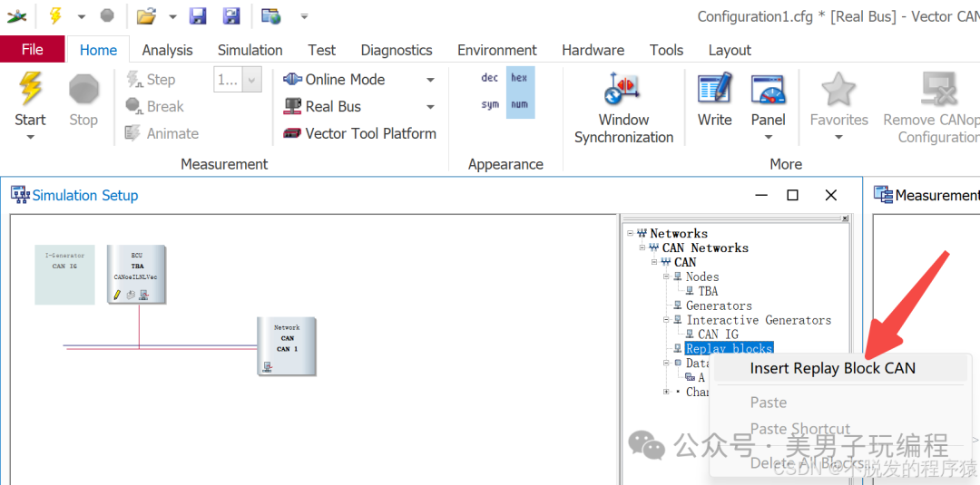Open dropdown next to the folder icon
The image size is (980, 485).
point(173,17)
